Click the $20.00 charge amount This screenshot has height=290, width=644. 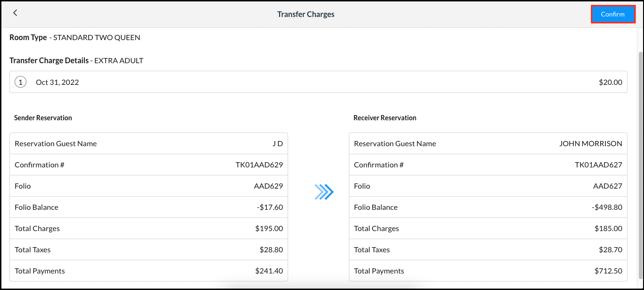611,82
